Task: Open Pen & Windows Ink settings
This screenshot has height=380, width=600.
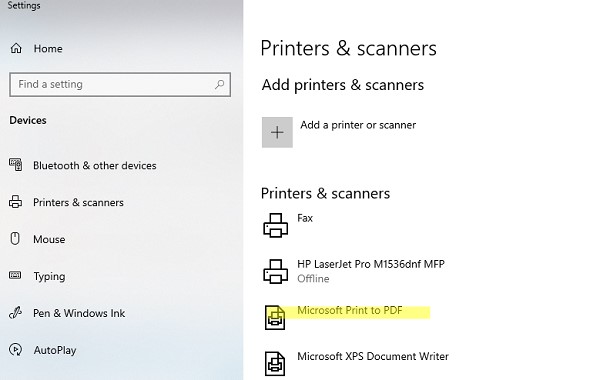Action: coord(79,313)
